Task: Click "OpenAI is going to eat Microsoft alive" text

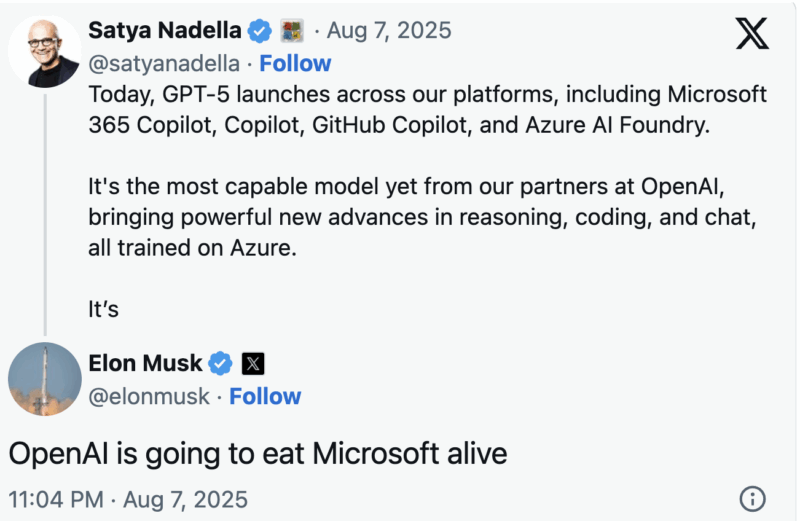Action: click(258, 453)
